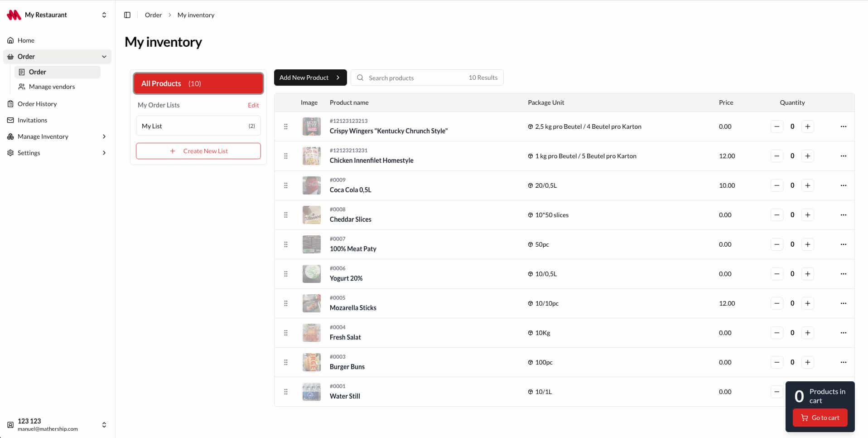The image size is (868, 438).
Task: Click drag handle of Coca Cola row
Action: point(286,185)
